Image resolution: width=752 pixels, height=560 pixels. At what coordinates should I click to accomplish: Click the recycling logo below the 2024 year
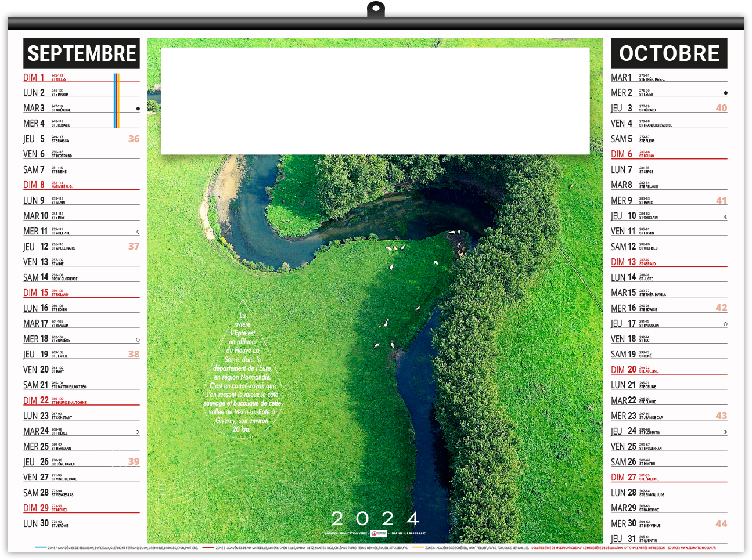coord(379,533)
